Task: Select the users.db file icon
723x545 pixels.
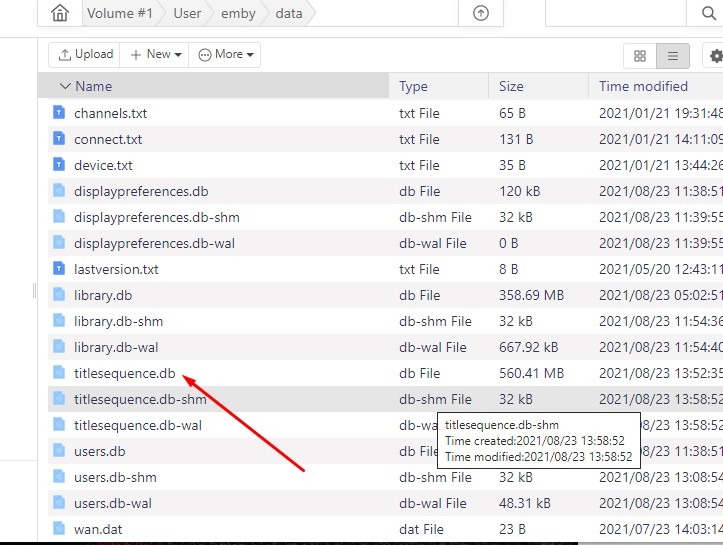Action: coord(59,450)
